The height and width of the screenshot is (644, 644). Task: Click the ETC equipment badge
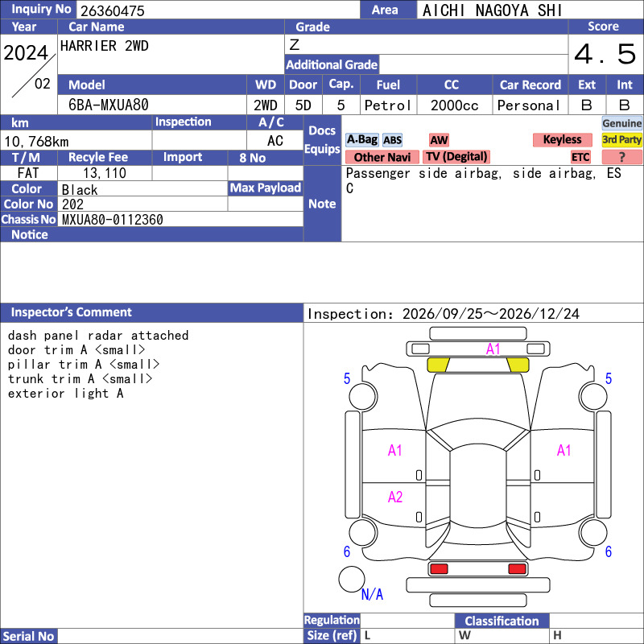click(580, 157)
